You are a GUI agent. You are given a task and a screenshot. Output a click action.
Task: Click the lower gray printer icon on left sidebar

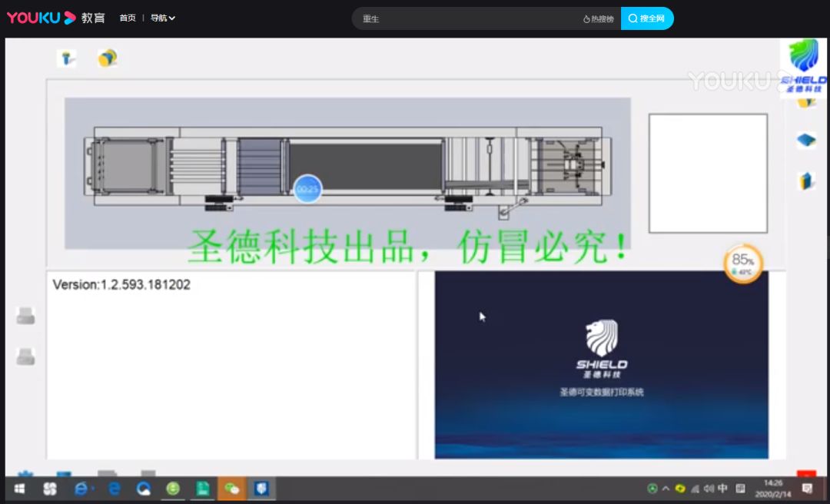pyautogui.click(x=25, y=356)
